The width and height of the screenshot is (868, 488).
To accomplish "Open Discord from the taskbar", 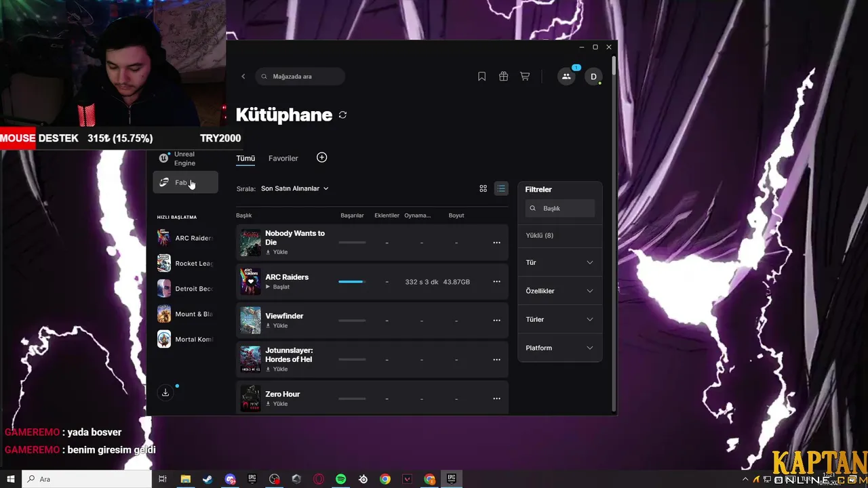I will pyautogui.click(x=230, y=479).
